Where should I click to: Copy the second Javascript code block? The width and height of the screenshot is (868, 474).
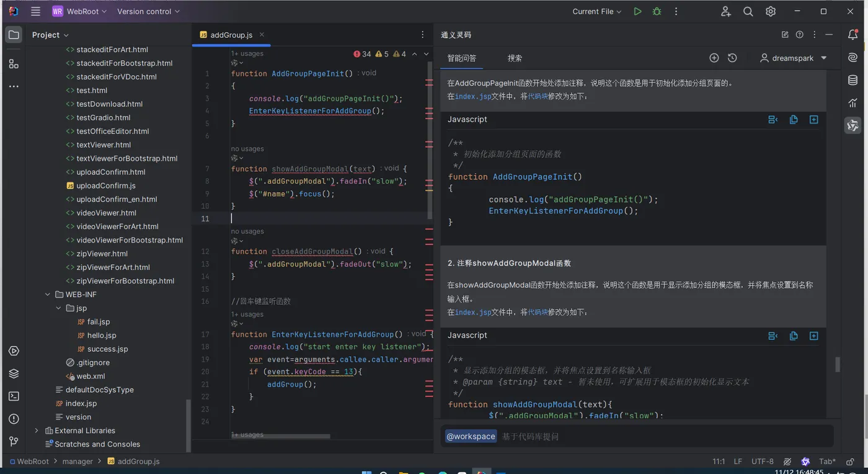point(794,335)
